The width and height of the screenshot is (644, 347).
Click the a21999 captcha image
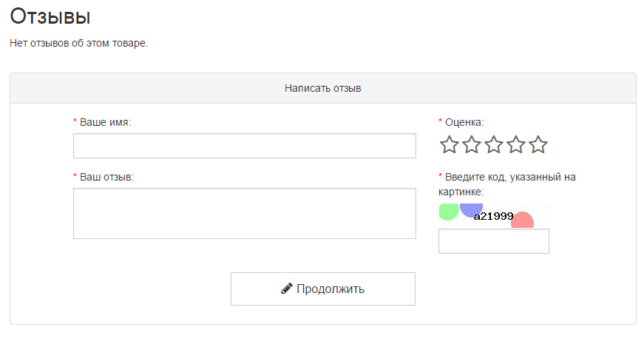[x=493, y=216]
